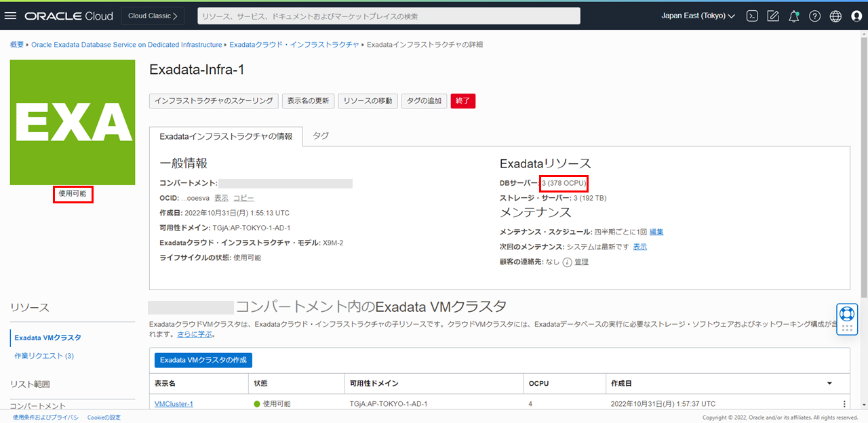The image size is (868, 423).
Task: Open the hamburger navigation menu
Action: click(x=10, y=16)
